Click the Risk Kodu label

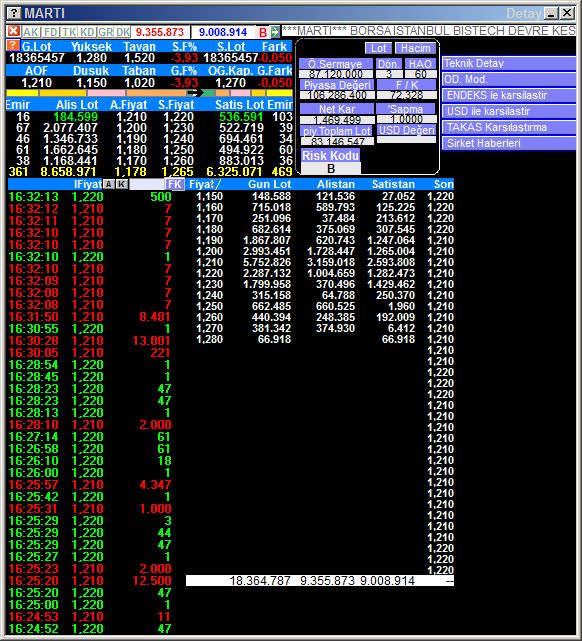[x=330, y=156]
